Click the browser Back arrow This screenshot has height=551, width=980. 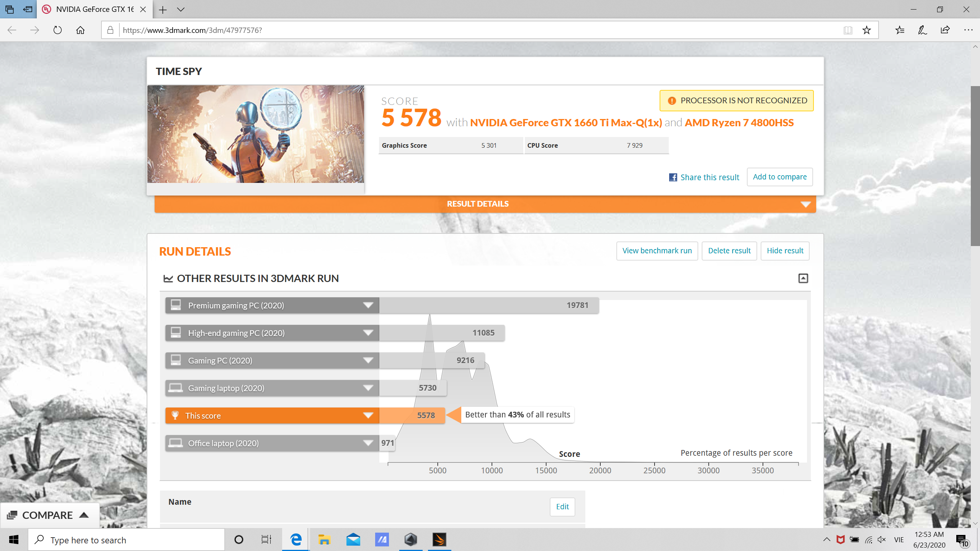(12, 30)
